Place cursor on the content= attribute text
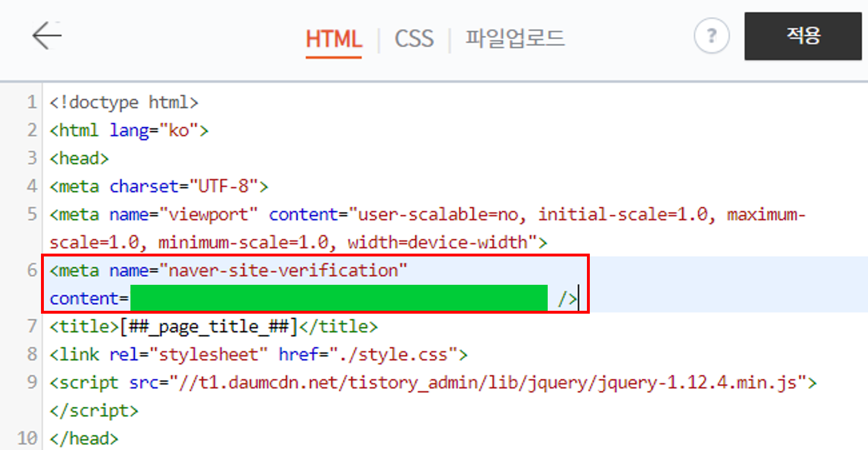868x450 pixels. click(89, 299)
